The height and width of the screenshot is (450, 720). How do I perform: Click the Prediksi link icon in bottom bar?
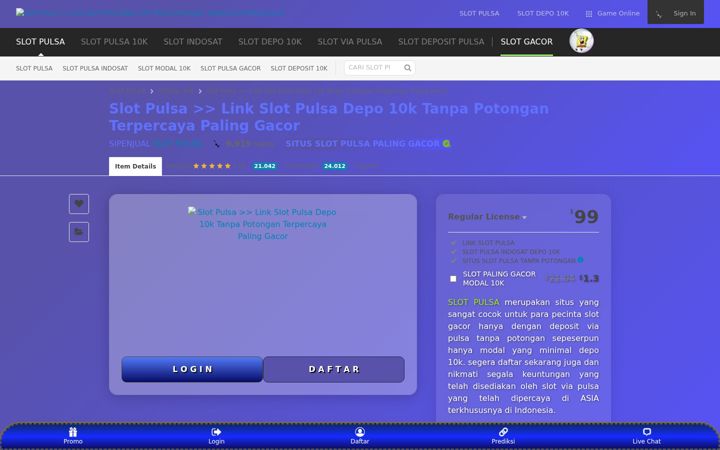tap(503, 432)
